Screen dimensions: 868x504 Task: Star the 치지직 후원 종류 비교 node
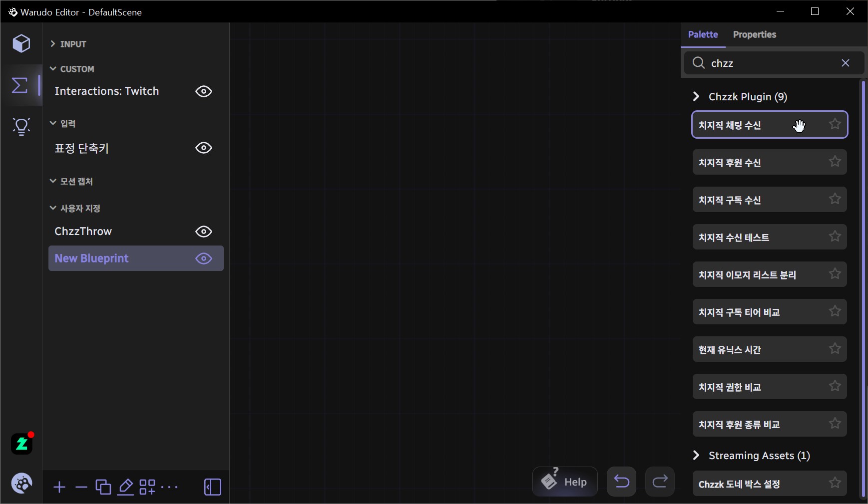pyautogui.click(x=835, y=424)
